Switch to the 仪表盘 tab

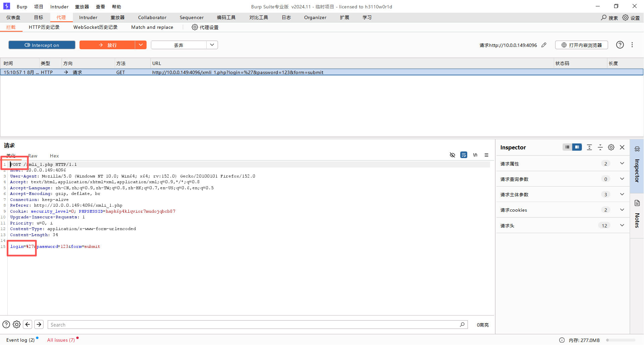point(13,17)
